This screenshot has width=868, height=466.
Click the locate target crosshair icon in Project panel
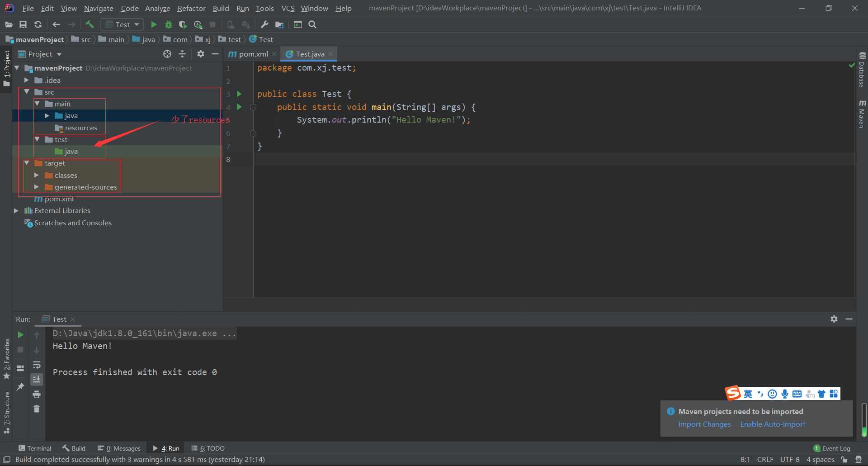coord(167,54)
